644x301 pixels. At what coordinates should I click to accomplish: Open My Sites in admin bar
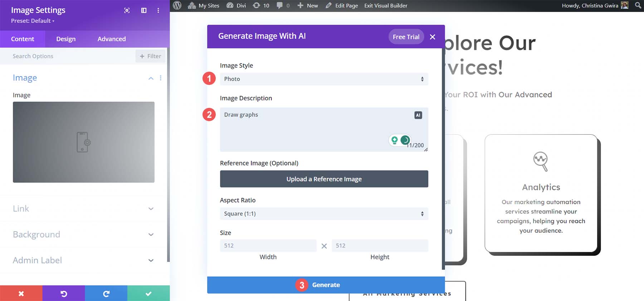click(204, 5)
